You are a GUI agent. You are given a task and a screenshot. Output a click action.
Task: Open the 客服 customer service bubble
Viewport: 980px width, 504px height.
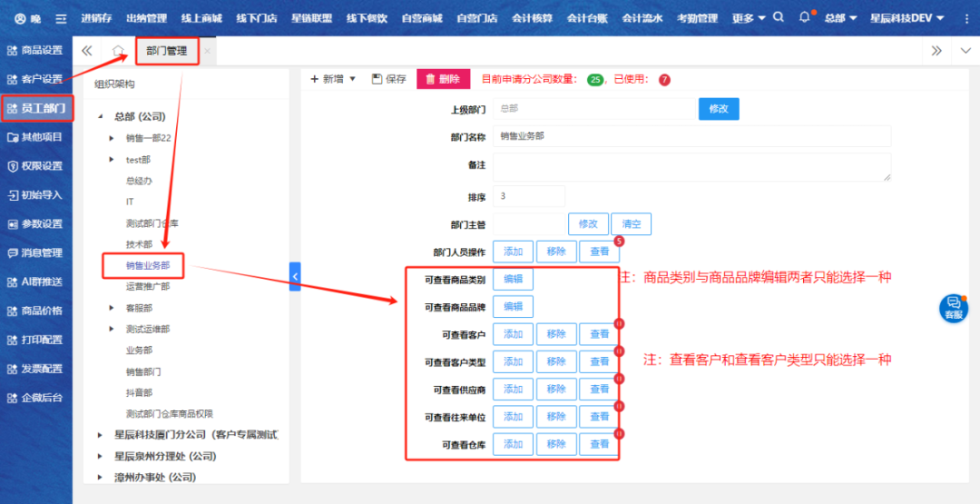point(953,308)
